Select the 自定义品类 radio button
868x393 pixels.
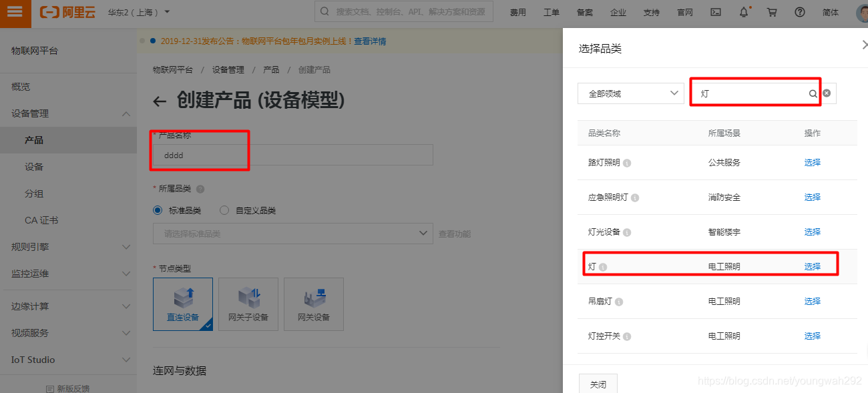click(224, 210)
